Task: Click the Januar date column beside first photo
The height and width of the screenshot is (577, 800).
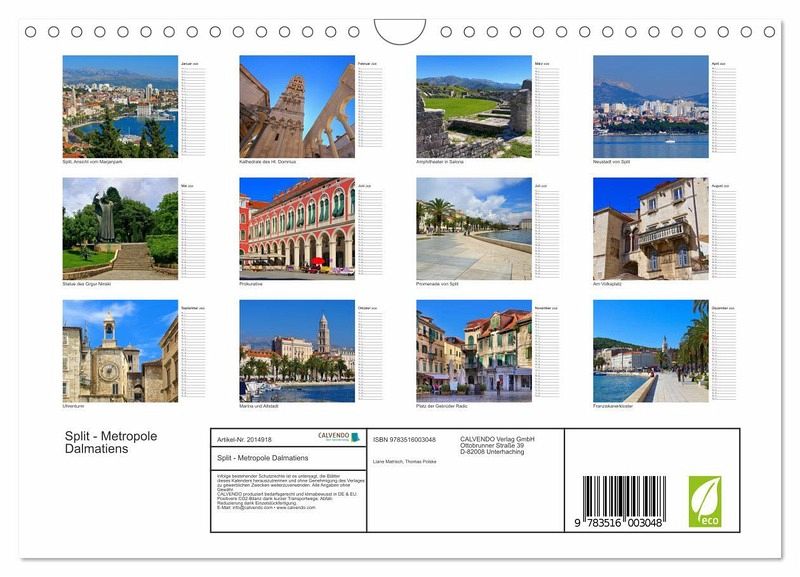Action: pos(192,108)
